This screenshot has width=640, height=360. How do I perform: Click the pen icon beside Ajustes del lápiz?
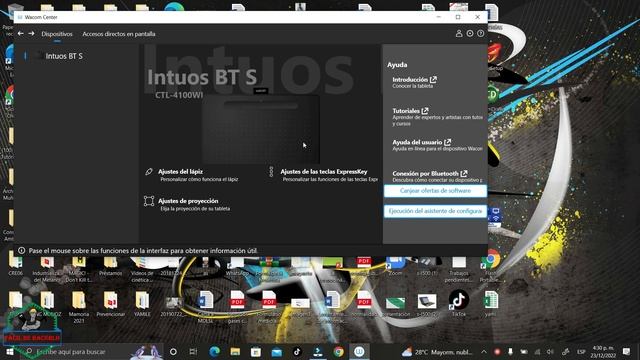click(x=149, y=172)
